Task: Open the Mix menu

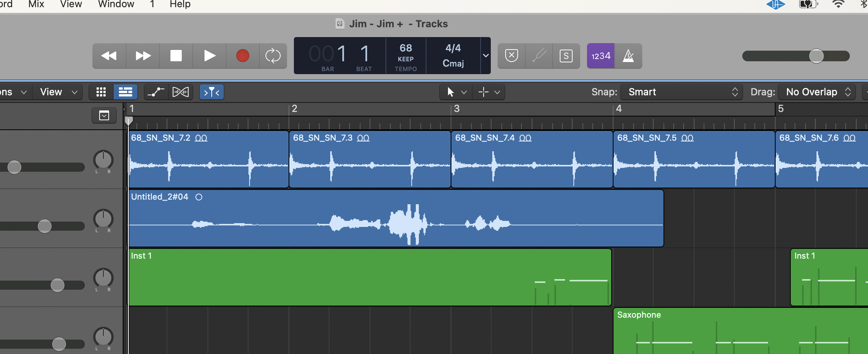Action: (36, 4)
